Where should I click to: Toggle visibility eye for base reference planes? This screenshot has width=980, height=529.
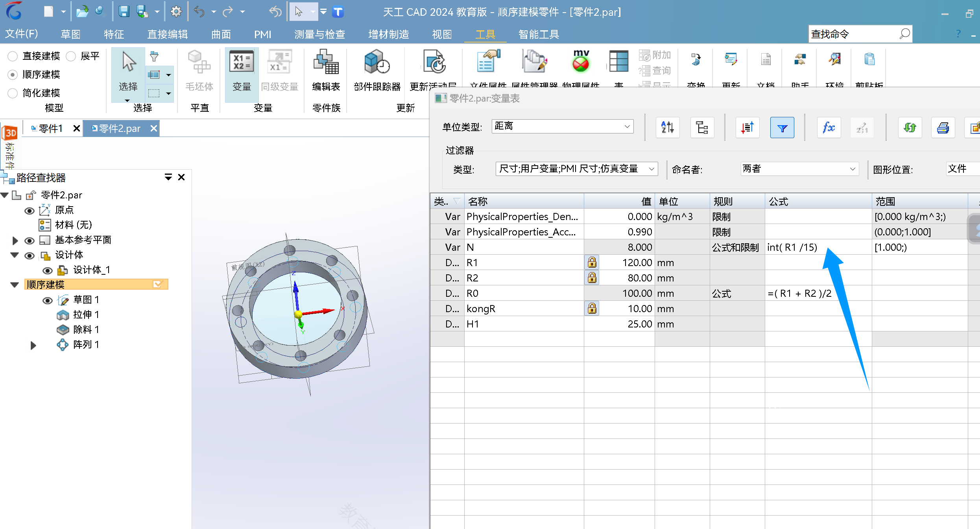coord(29,240)
